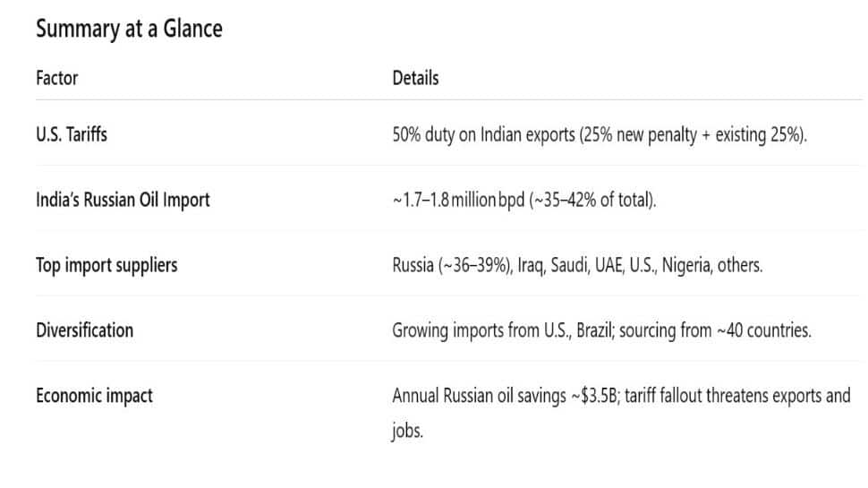Click the "India's Russian Oil Import" row label
Viewport: 868px width, 488px height.
pos(123,200)
